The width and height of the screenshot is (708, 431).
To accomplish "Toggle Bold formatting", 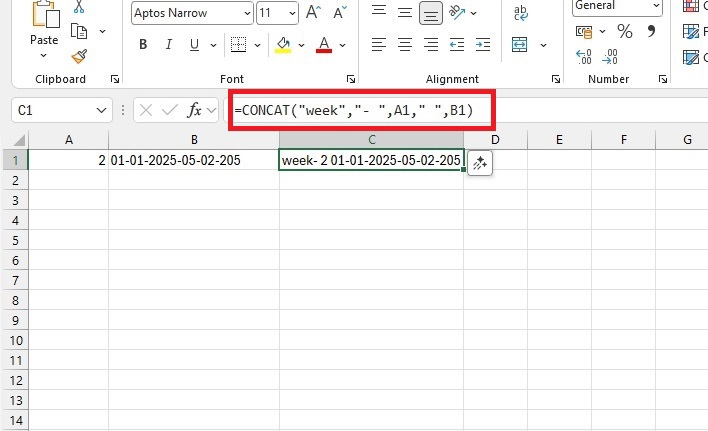I will [143, 44].
